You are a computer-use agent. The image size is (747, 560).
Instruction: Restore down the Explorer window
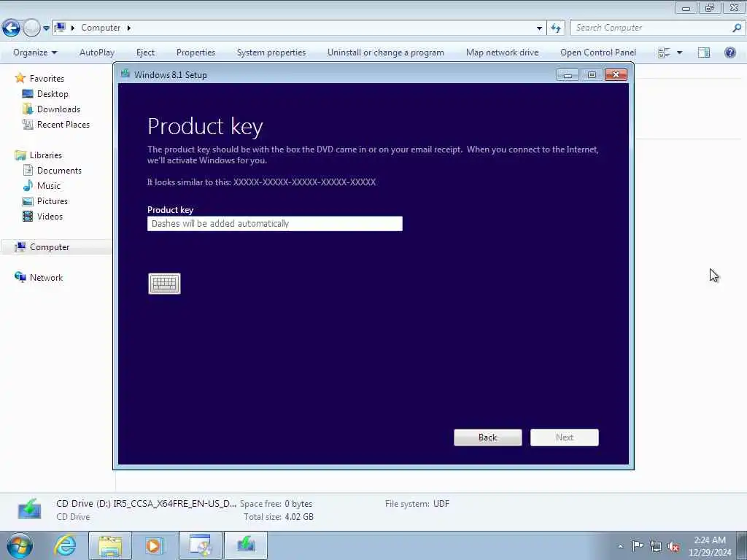click(709, 7)
